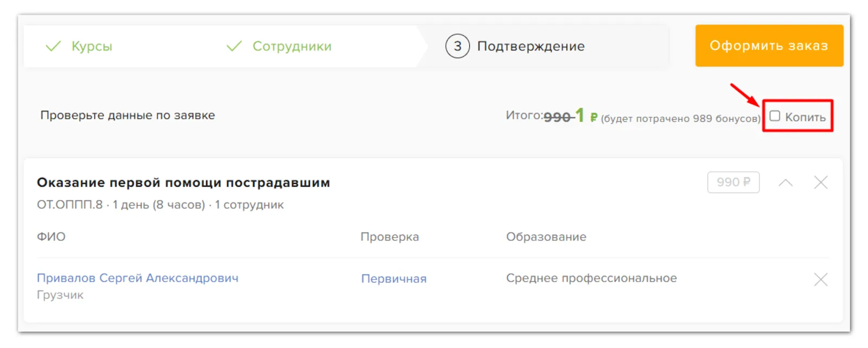This screenshot has height=348, width=868.
Task: Collapse the Оказание первой помощи course card
Action: coord(785,182)
